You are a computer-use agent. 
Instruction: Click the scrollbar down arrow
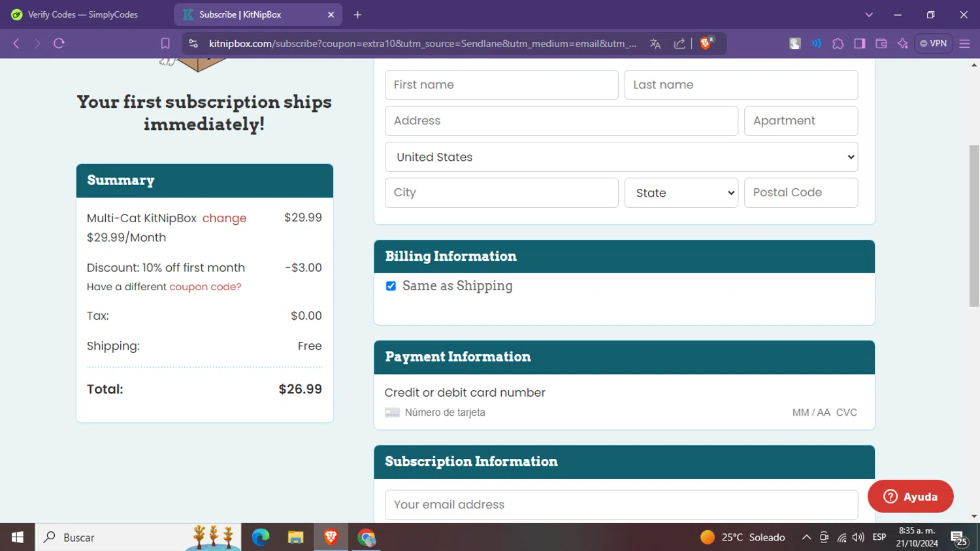(974, 516)
